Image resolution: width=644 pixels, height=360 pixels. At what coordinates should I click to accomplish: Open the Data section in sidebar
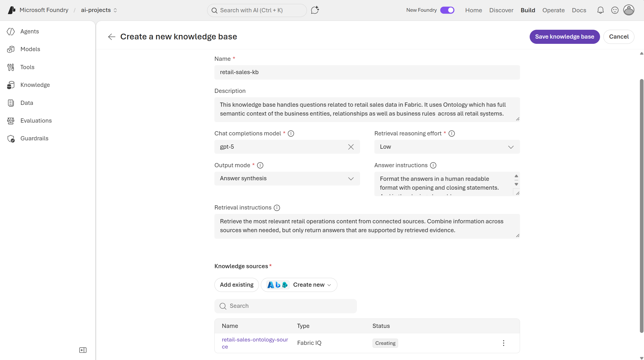27,103
